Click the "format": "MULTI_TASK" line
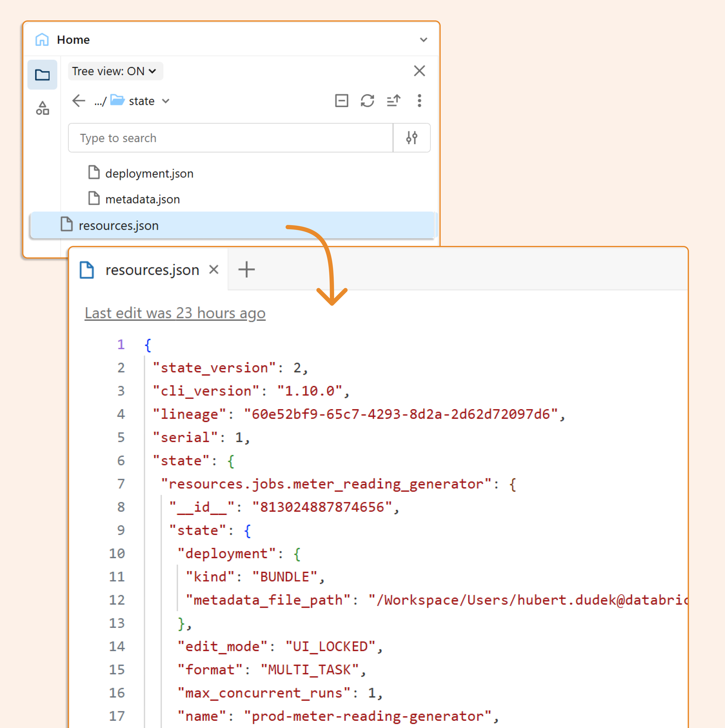Image resolution: width=725 pixels, height=728 pixels. tap(272, 670)
